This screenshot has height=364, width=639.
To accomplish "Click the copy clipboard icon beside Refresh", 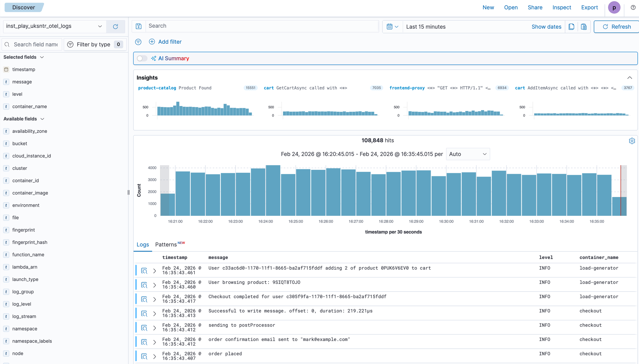I will [x=584, y=27].
